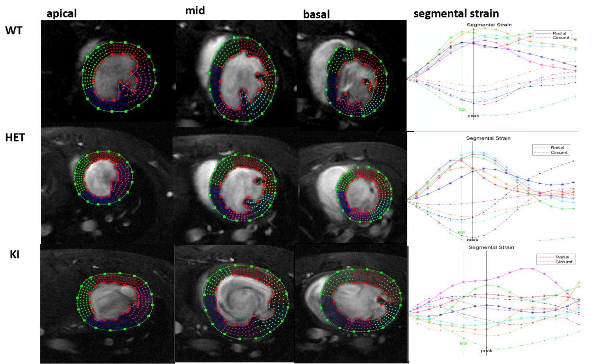Click the KI mid MRI slice image
The height and width of the screenshot is (364, 601).
click(235, 303)
